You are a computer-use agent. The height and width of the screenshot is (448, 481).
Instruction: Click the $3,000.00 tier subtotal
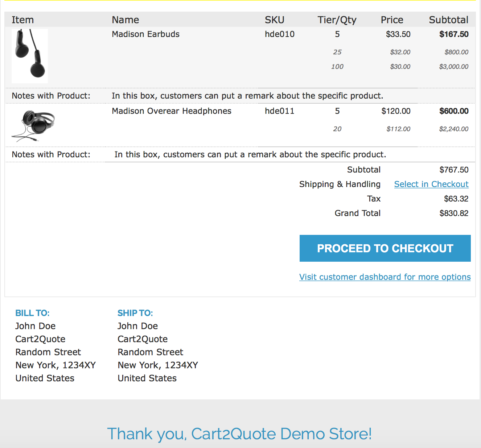pyautogui.click(x=454, y=67)
